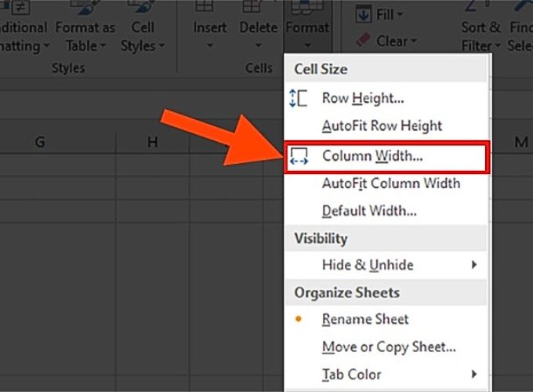The height and width of the screenshot is (392, 533).
Task: Click the orange dot beside Rename Sheet
Action: (x=298, y=319)
